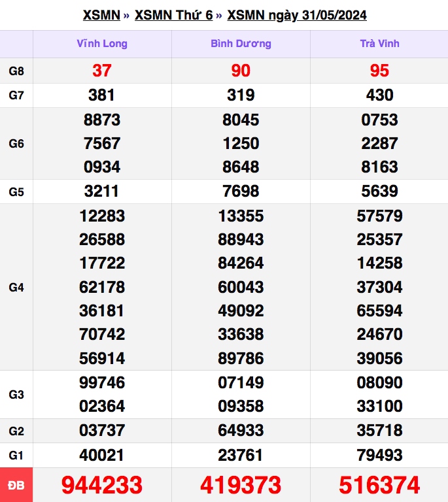This screenshot has height=502, width=448.
Task: Click the G4 row label
Action: point(16,287)
